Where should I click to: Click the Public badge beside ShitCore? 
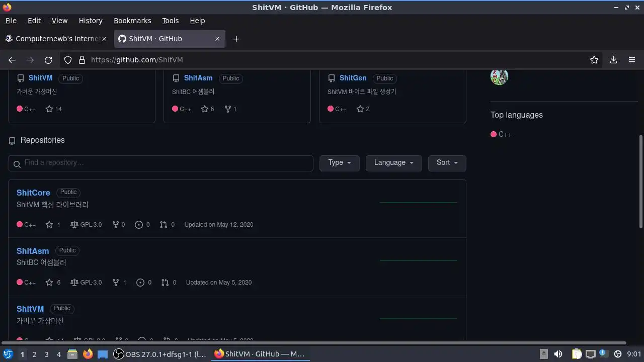pos(68,192)
